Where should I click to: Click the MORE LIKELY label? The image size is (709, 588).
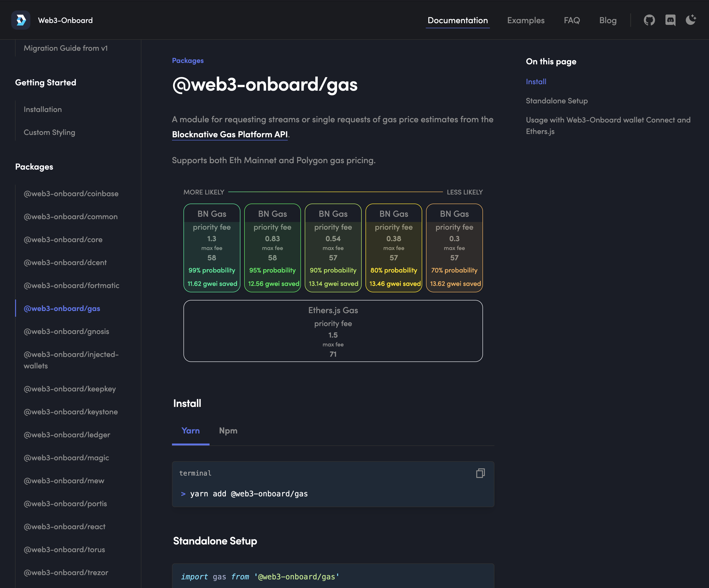pyautogui.click(x=204, y=192)
